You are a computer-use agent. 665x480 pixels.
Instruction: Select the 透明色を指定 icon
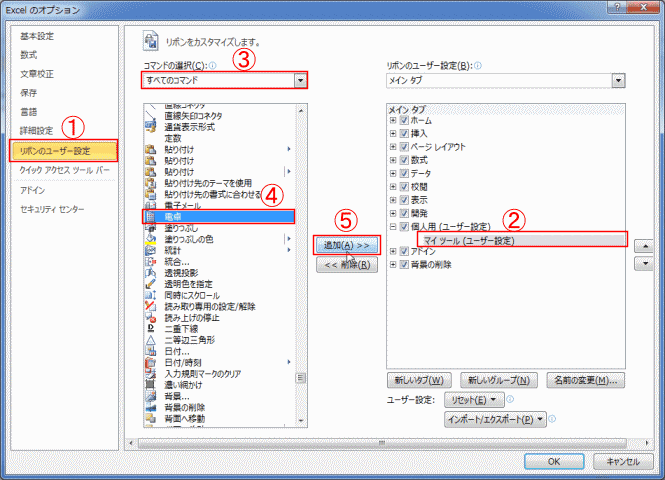click(151, 284)
